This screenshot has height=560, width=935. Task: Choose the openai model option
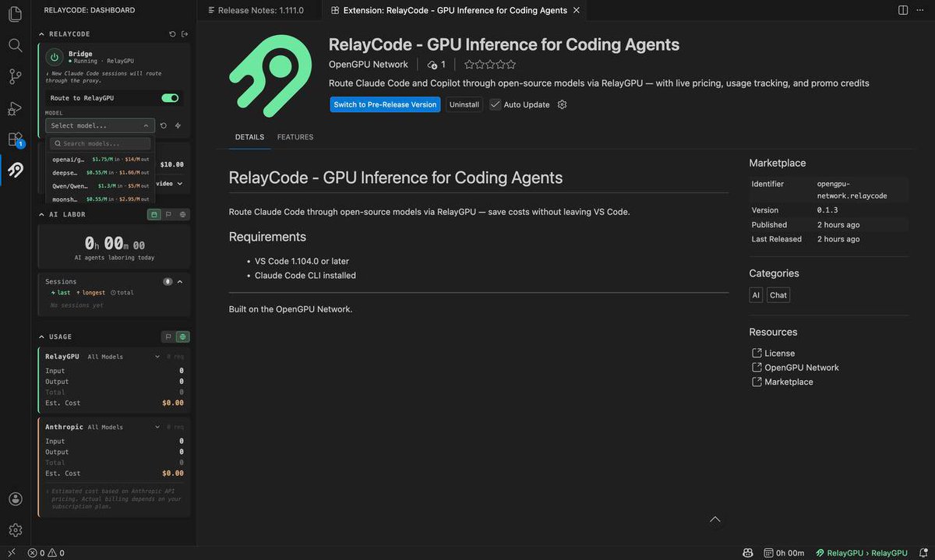101,159
